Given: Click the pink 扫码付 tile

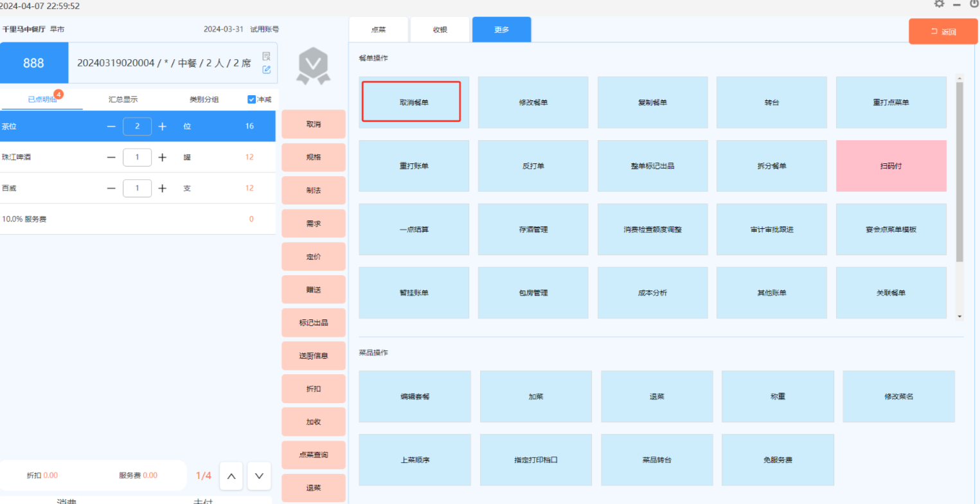Looking at the screenshot, I should [x=891, y=166].
